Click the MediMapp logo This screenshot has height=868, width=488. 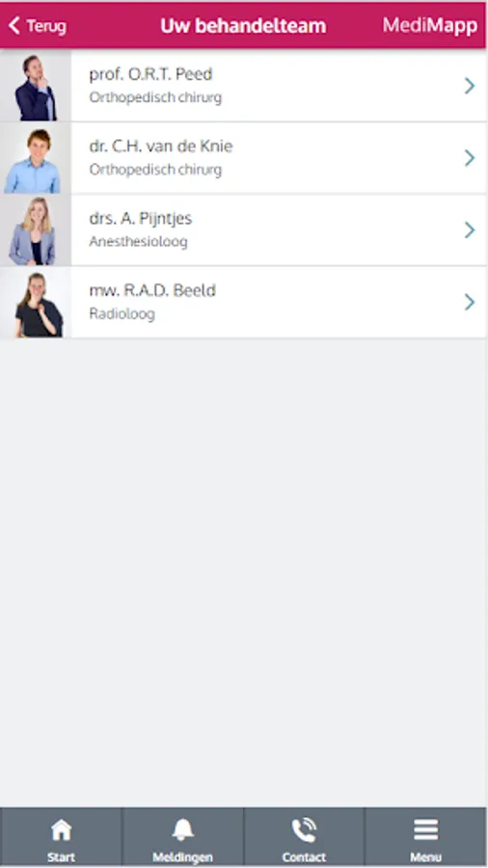click(x=430, y=25)
